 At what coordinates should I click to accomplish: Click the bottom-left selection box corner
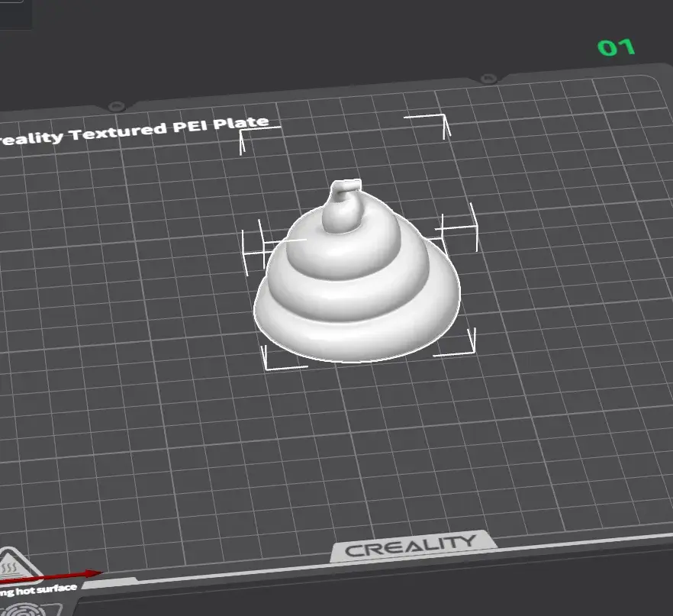(x=284, y=357)
